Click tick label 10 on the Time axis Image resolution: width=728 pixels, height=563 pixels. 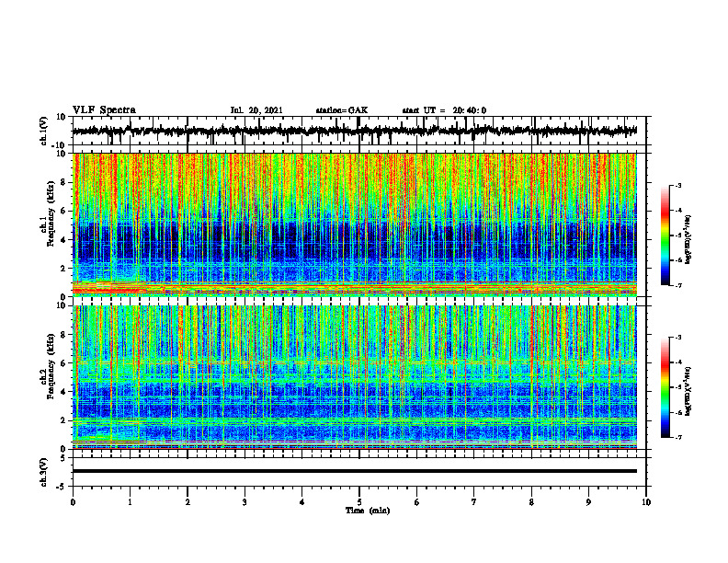646,502
